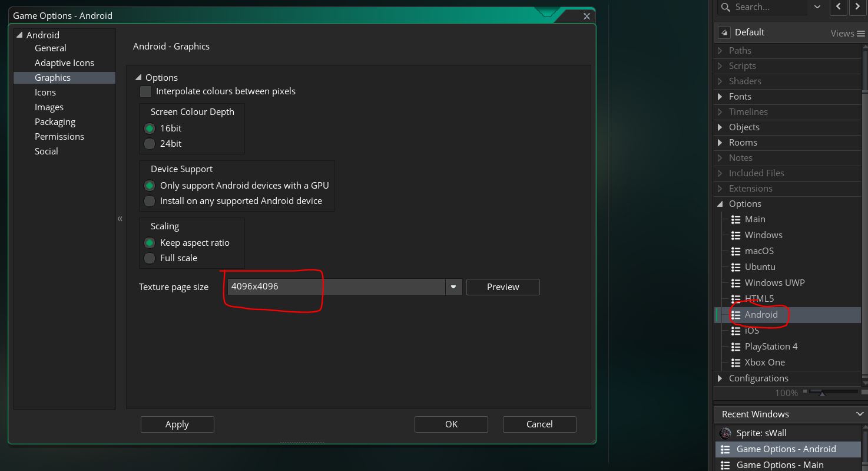The height and width of the screenshot is (471, 868).
Task: Open the Xbox One options icon
Action: 736,363
